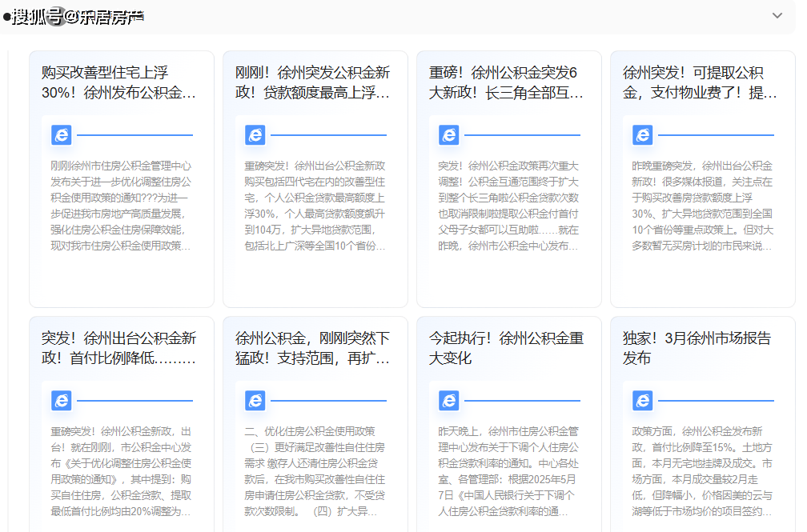Screen dimensions: 807x532
Task: Open article 刚刚！徐州突发公积金新政
Action: click(x=314, y=82)
